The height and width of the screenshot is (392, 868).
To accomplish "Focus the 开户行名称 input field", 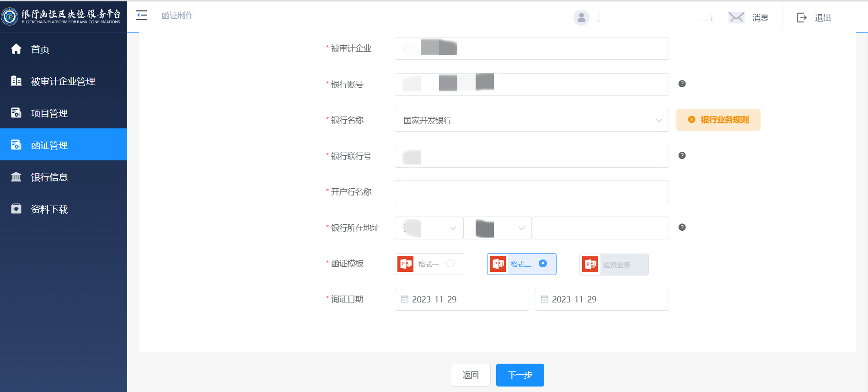I will pyautogui.click(x=532, y=192).
